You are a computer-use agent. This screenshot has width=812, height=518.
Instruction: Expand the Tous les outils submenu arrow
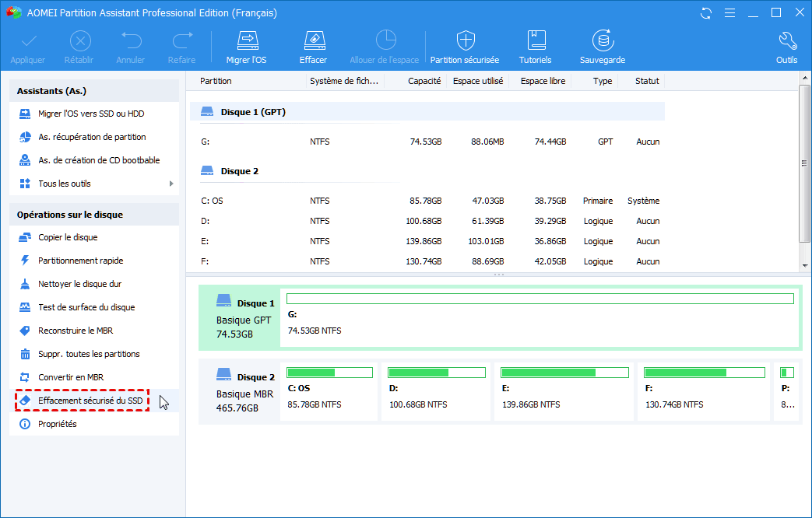point(171,184)
